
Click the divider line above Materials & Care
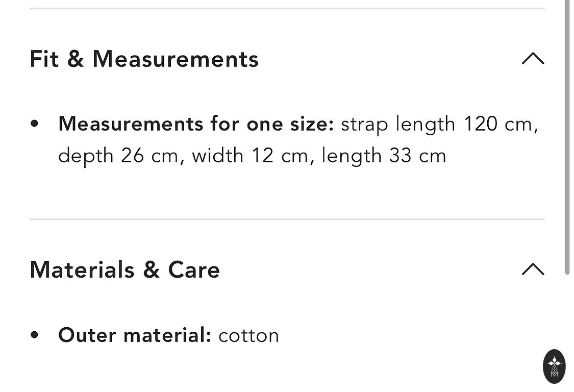click(287, 219)
